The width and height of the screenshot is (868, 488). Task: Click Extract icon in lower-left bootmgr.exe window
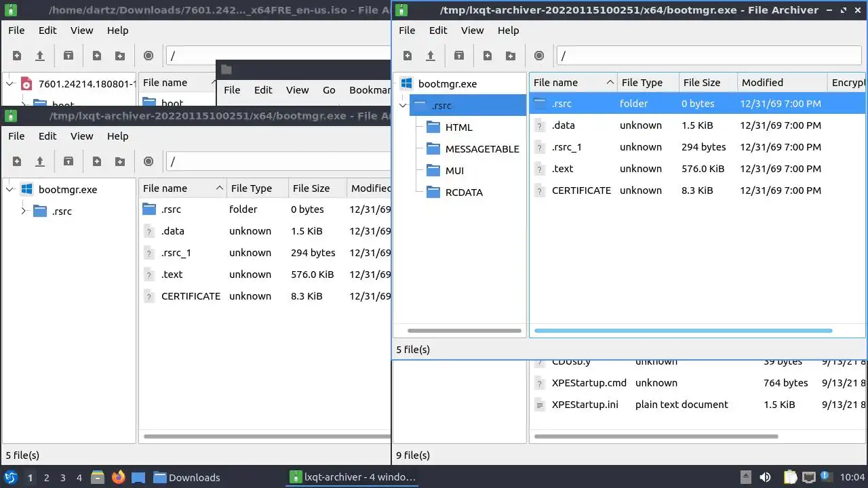(68, 161)
